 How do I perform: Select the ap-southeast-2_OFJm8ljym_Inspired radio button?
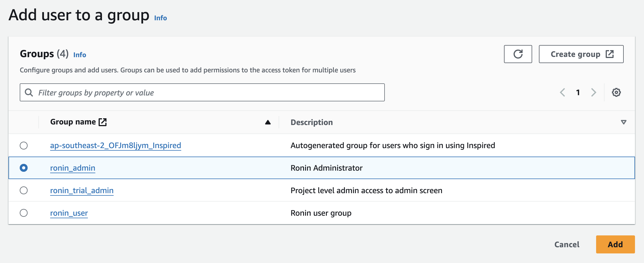click(24, 146)
